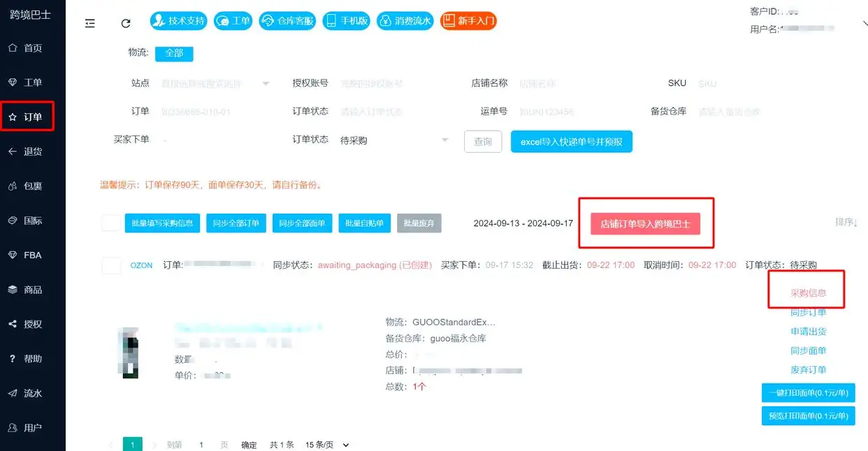
Task: Navigate to FBA in the sidebar
Action: pyautogui.click(x=28, y=254)
